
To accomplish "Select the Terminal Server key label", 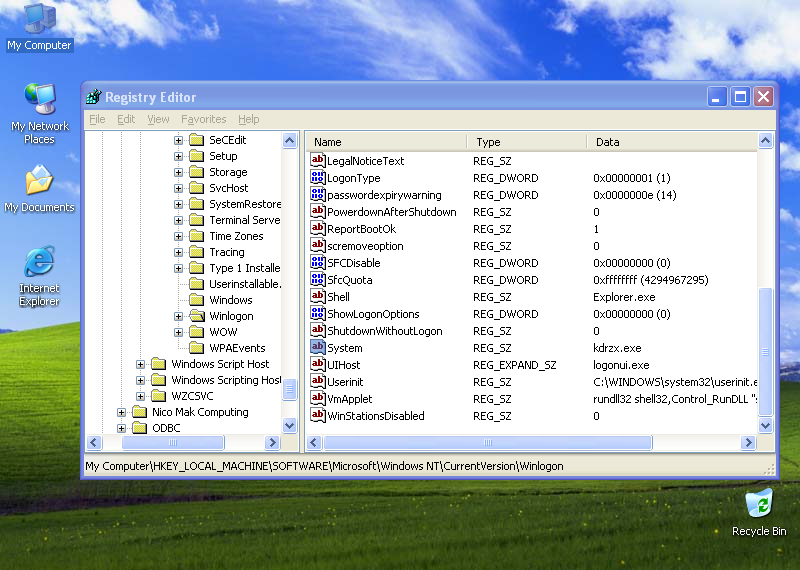I will point(245,220).
